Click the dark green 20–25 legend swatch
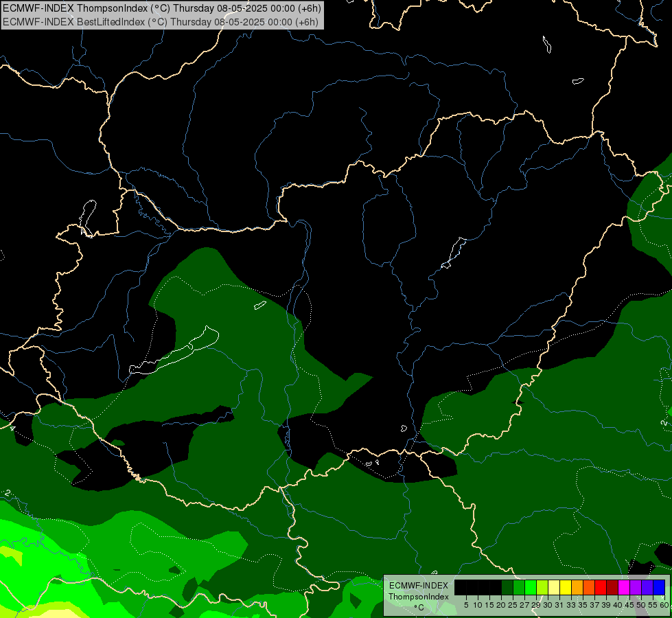Image resolution: width=672 pixels, height=618 pixels. (507, 587)
